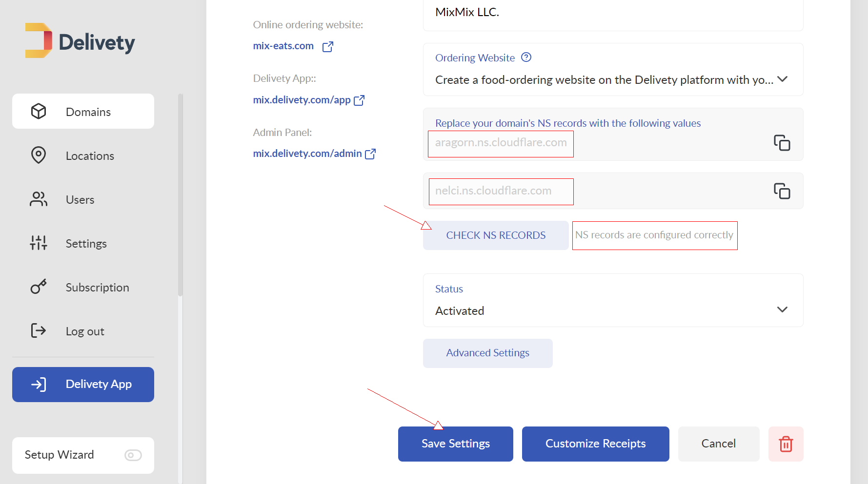
Task: Click the 'Replace your domain's NS records' heading
Action: [x=568, y=123]
